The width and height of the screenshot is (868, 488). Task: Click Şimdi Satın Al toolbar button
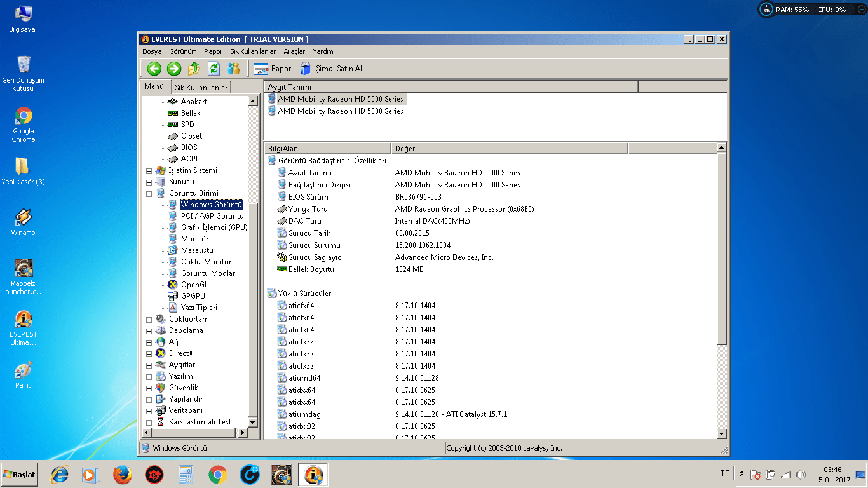pos(331,69)
